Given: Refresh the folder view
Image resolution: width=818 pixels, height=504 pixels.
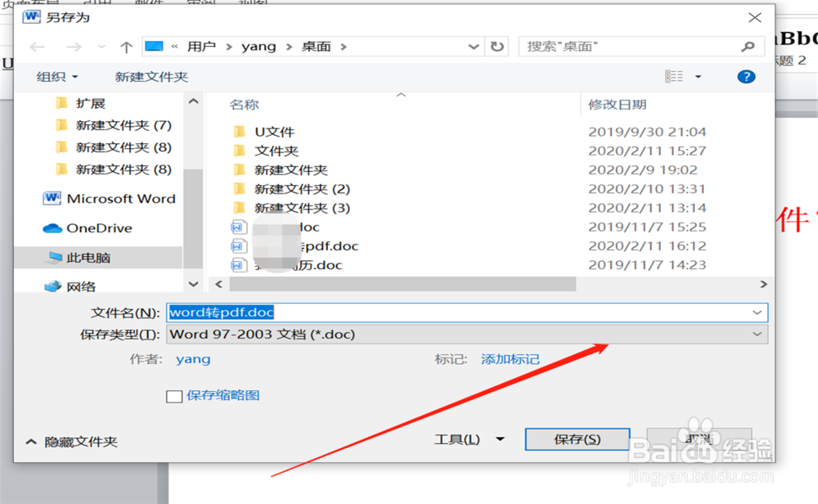Looking at the screenshot, I should tap(497, 47).
